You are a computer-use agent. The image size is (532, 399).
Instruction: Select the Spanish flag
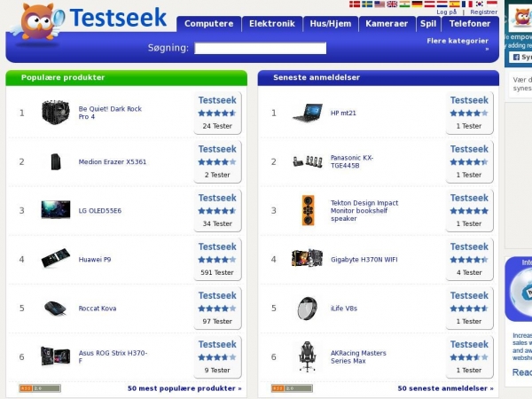454,4
